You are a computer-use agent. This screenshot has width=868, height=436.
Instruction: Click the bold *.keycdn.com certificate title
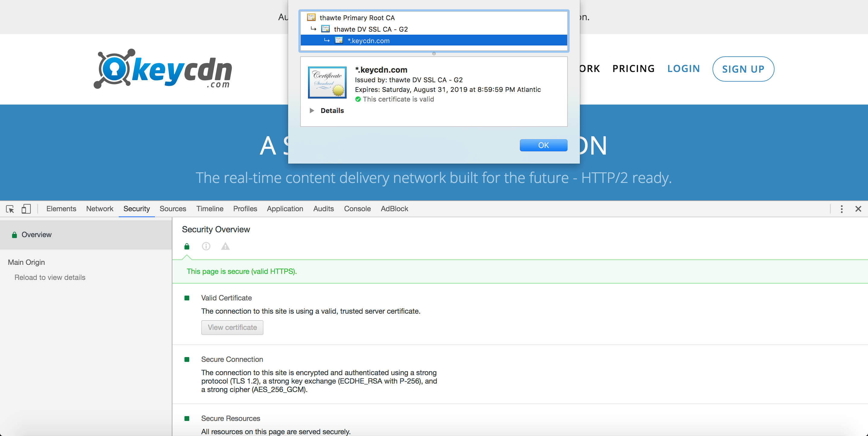pyautogui.click(x=381, y=70)
